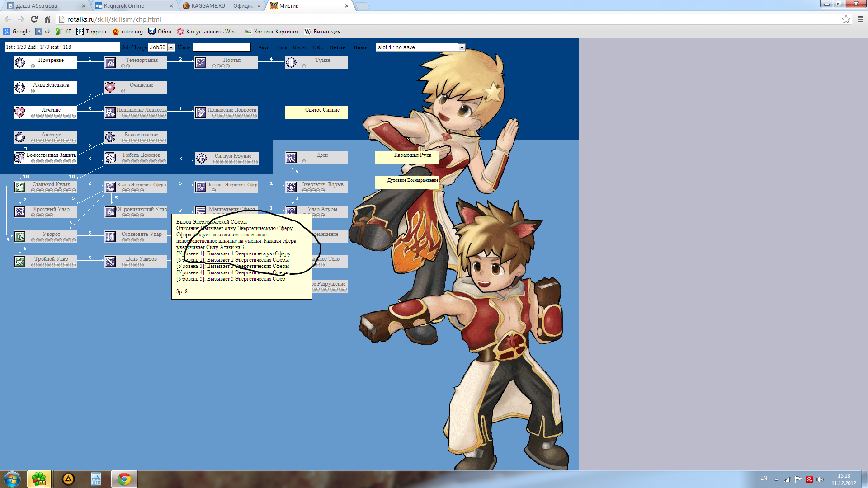Click the Энергетич. Взрыв skill icon
This screenshot has width=868, height=488.
point(291,187)
